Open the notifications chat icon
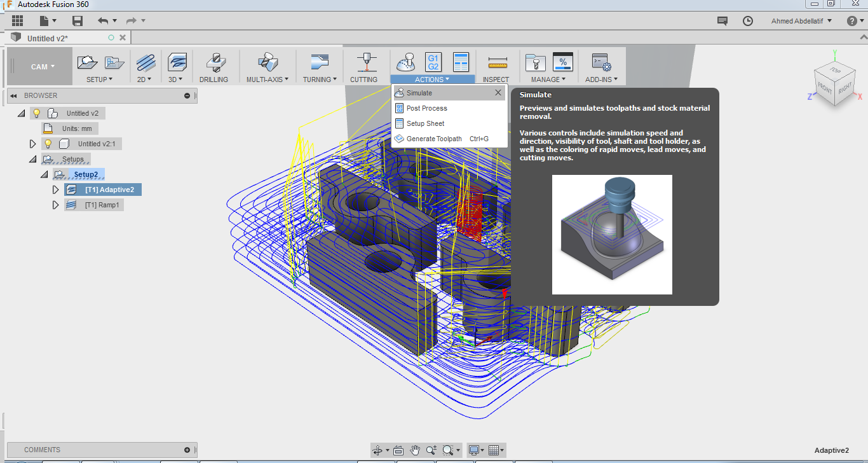 pyautogui.click(x=722, y=21)
